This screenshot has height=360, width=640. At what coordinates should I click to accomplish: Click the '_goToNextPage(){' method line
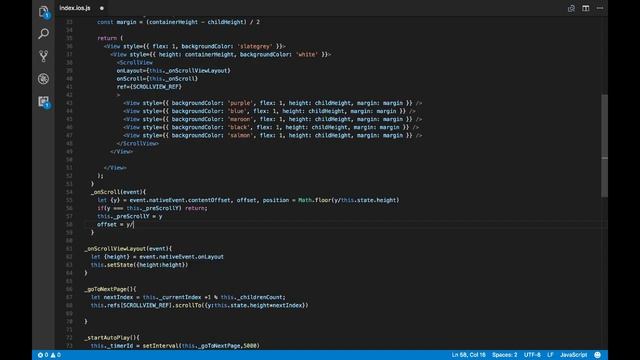pos(110,289)
